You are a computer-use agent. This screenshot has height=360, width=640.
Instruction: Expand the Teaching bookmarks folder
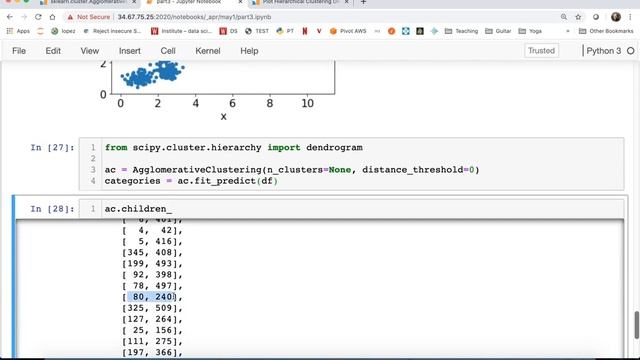click(x=461, y=31)
